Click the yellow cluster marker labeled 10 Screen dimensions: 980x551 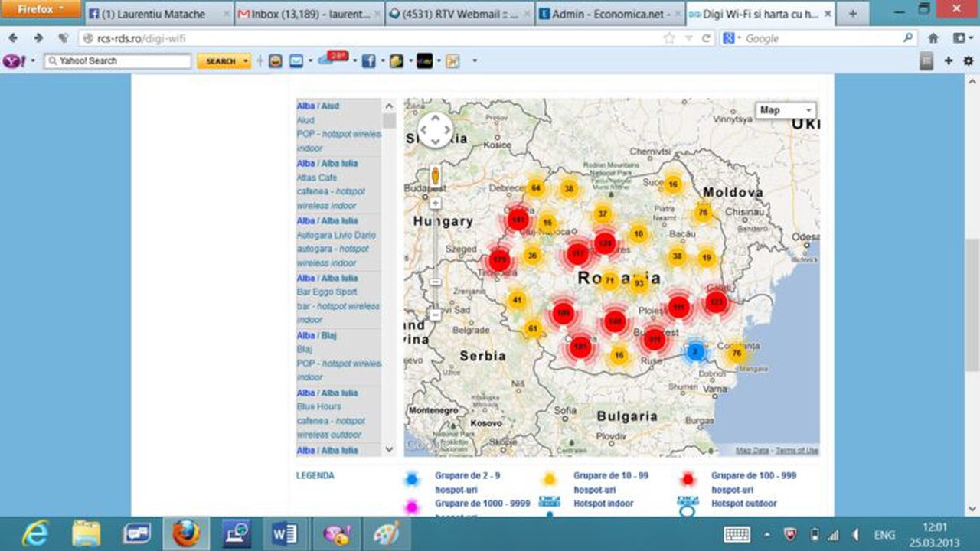(x=639, y=234)
